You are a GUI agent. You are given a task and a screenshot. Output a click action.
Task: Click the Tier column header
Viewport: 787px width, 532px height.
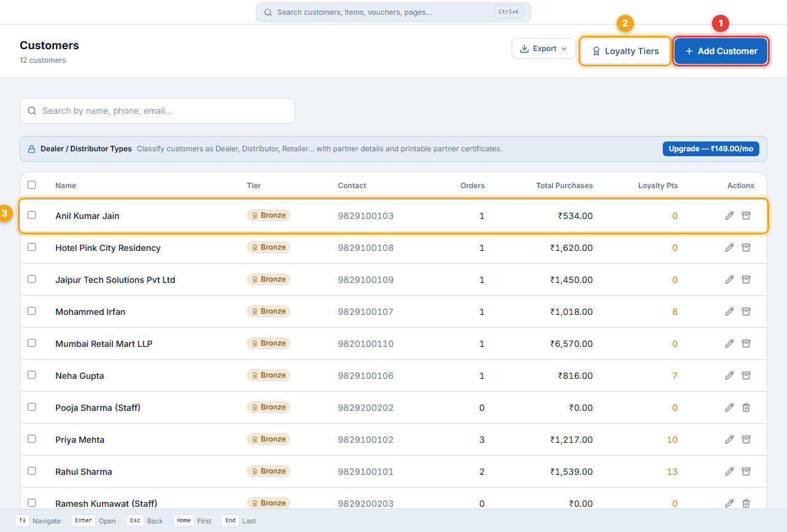tap(254, 186)
